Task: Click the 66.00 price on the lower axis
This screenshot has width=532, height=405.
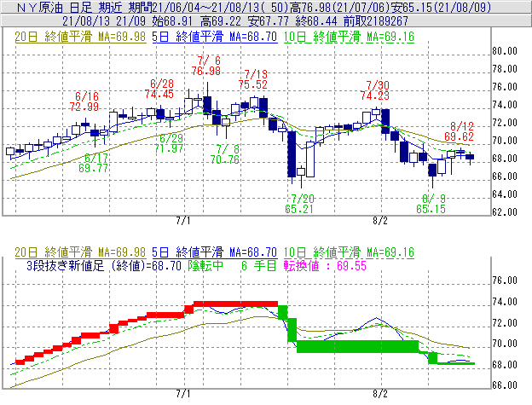Action: [505, 385]
